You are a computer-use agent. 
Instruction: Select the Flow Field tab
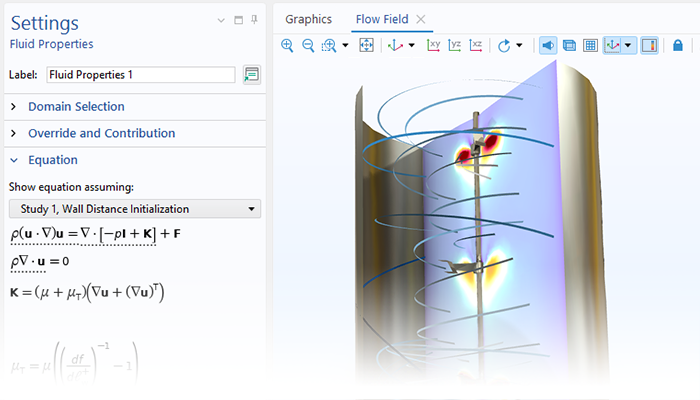[x=382, y=19]
